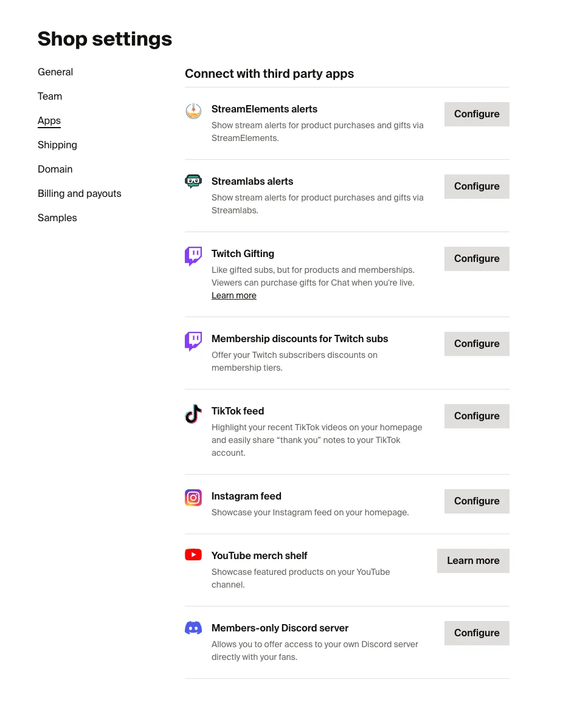Configure the Members-only Discord server
This screenshot has width=577, height=728.
click(477, 633)
